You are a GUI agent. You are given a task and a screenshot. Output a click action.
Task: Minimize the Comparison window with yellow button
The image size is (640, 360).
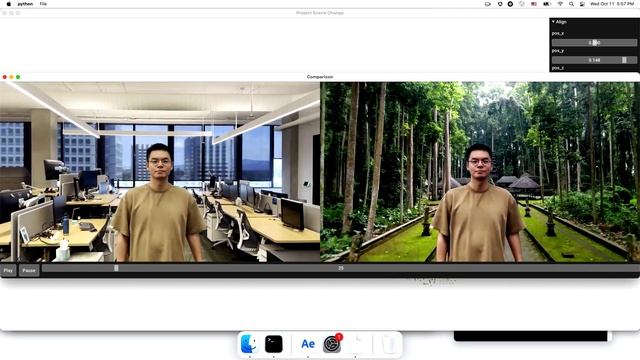pos(11,77)
